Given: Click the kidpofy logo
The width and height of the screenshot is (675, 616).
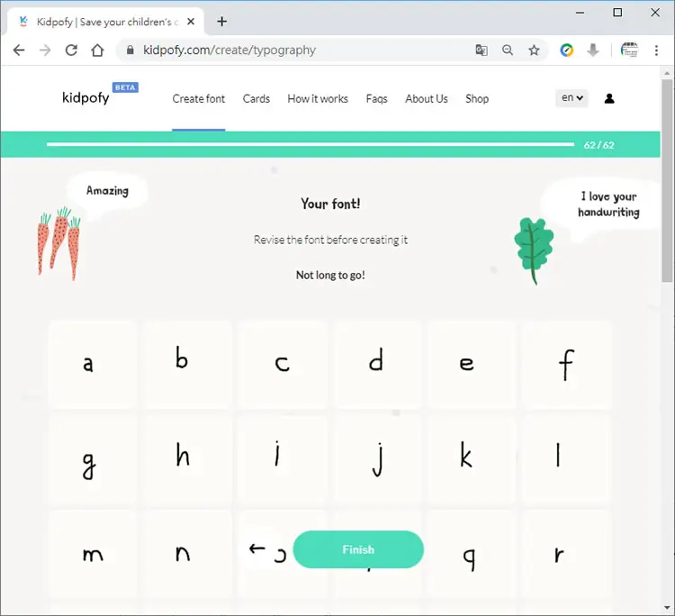Looking at the screenshot, I should click(x=85, y=98).
